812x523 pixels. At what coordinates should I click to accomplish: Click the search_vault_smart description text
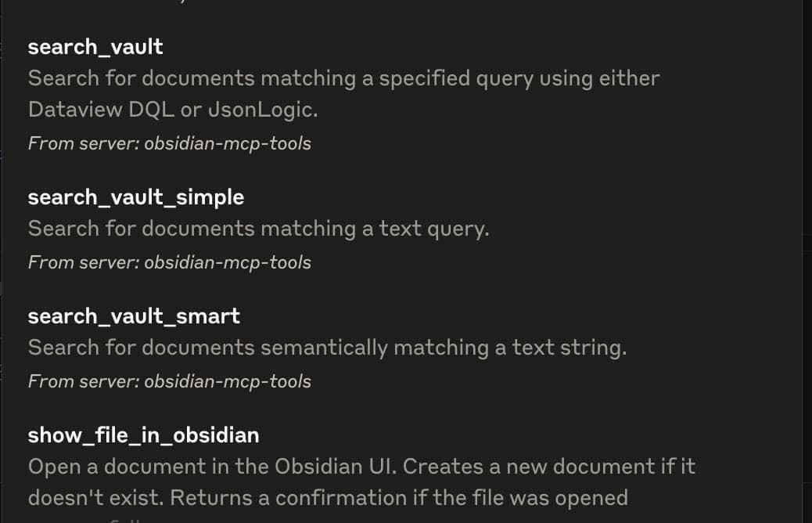coord(327,348)
